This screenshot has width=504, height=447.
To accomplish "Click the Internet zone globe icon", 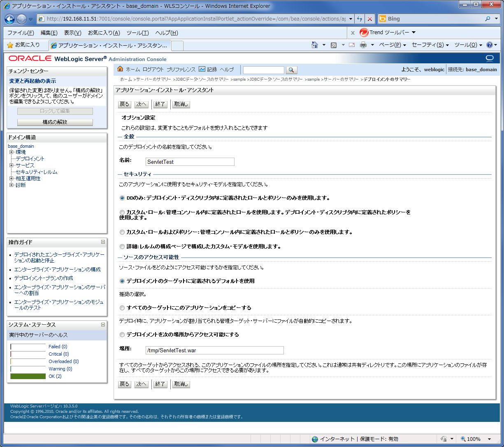I will [x=315, y=439].
